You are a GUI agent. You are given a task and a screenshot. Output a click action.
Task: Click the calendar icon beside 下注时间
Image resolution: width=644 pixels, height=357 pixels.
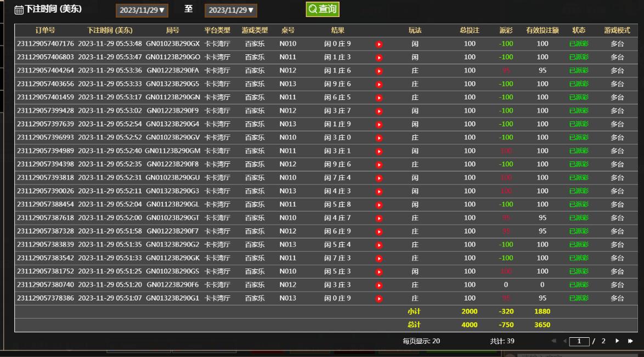click(19, 10)
